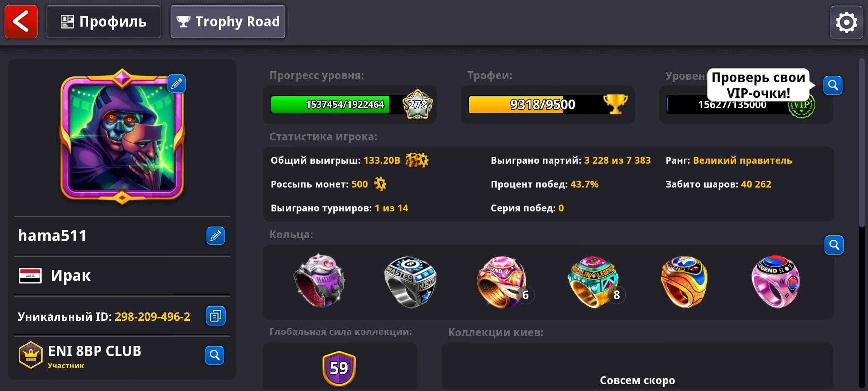The image size is (868, 391).
Task: Click the collection power 59 shield
Action: pyautogui.click(x=339, y=369)
